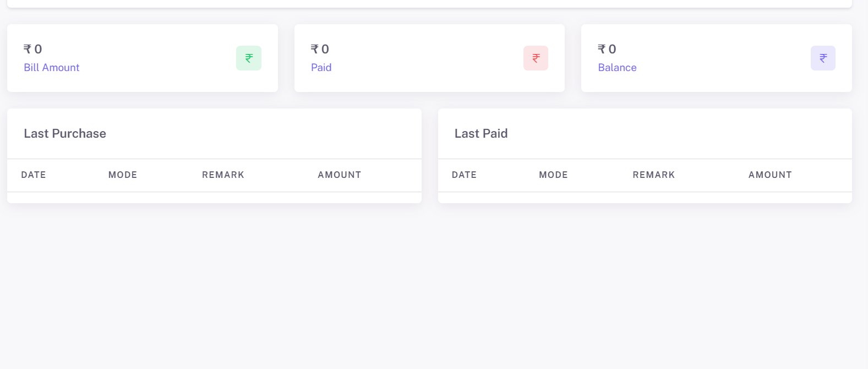Click the MODE header in Last Purchase table
The image size is (868, 369).
point(122,175)
